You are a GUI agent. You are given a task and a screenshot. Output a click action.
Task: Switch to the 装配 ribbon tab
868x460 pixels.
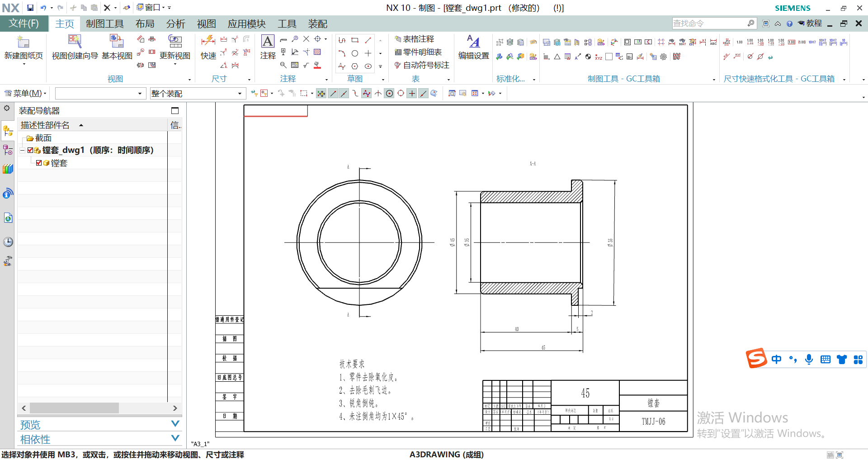pyautogui.click(x=318, y=24)
